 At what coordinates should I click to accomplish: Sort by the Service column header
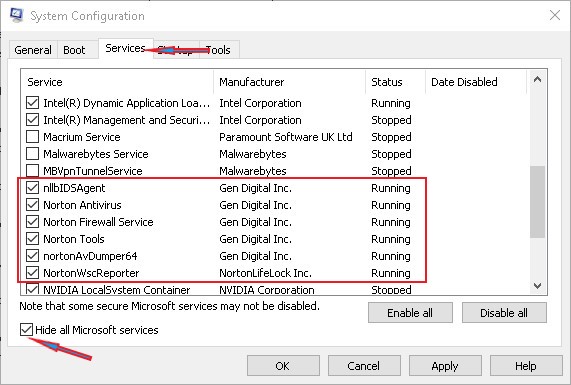coord(117,82)
